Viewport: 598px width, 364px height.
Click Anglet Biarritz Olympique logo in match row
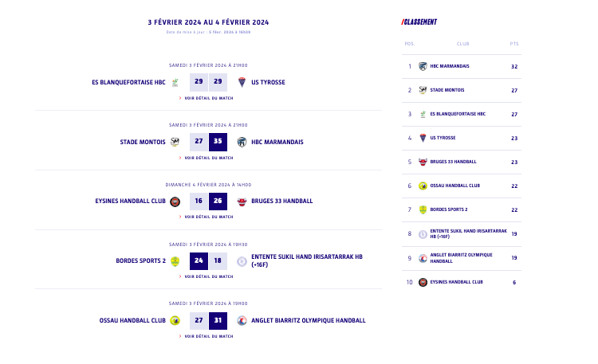(242, 320)
